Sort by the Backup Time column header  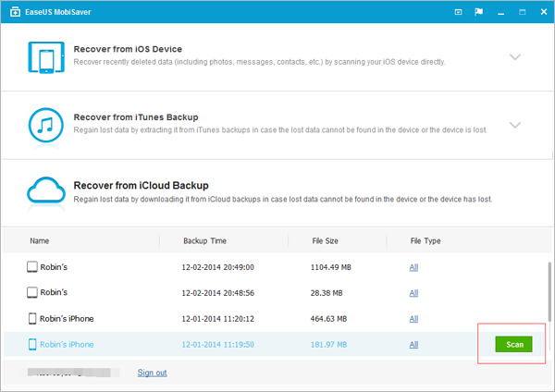[x=205, y=240]
